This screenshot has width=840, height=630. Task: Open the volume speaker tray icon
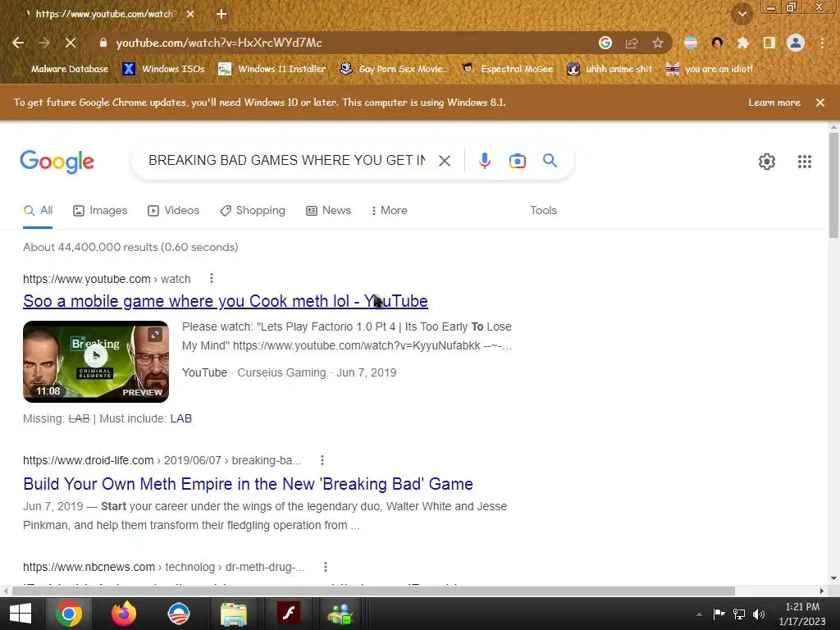(759, 614)
